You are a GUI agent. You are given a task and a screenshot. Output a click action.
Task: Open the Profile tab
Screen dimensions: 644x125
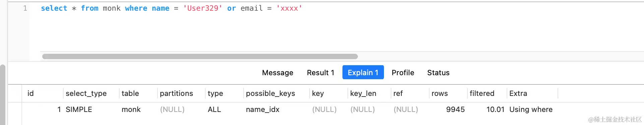[x=403, y=73]
